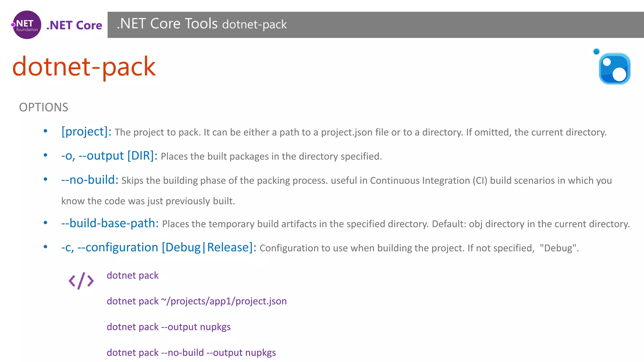Image resolution: width=644 pixels, height=362 pixels.
Task: Click the .NET Foundation purple circle logo
Action: 27,25
